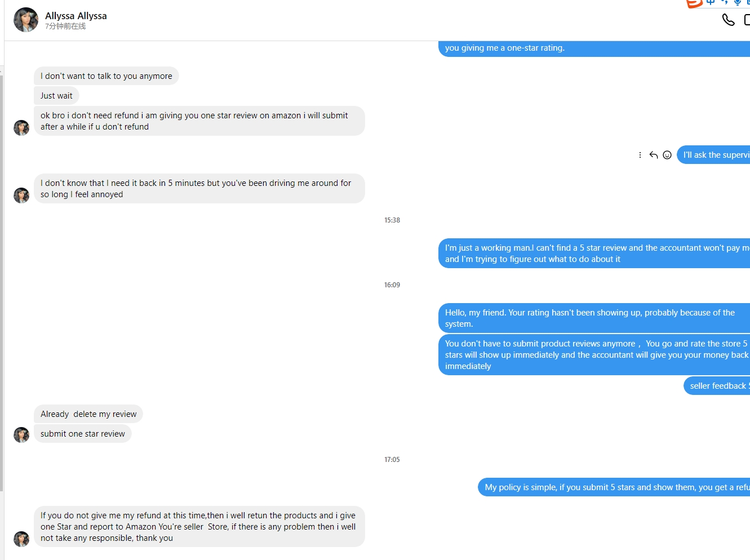
Task: Click the input method microphone icon
Action: [x=737, y=2]
